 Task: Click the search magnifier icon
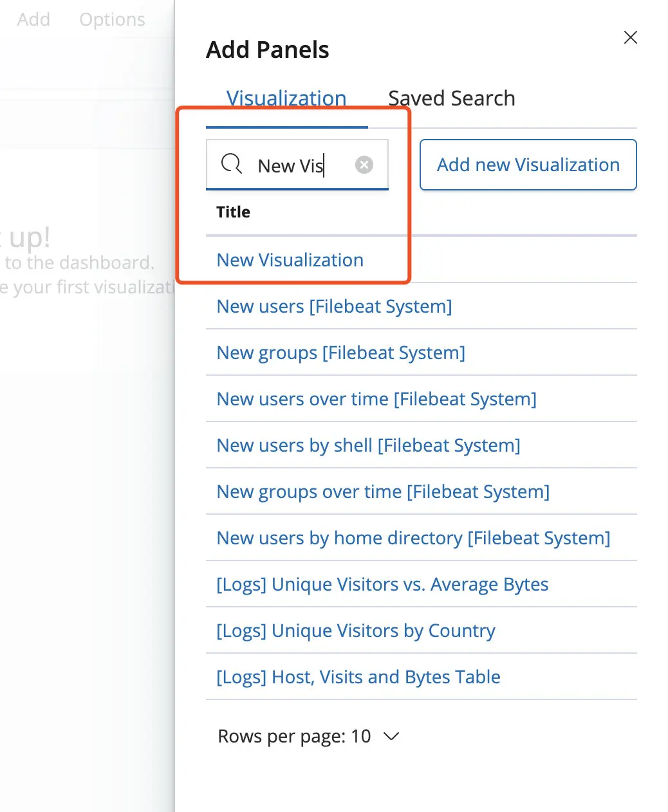[231, 165]
